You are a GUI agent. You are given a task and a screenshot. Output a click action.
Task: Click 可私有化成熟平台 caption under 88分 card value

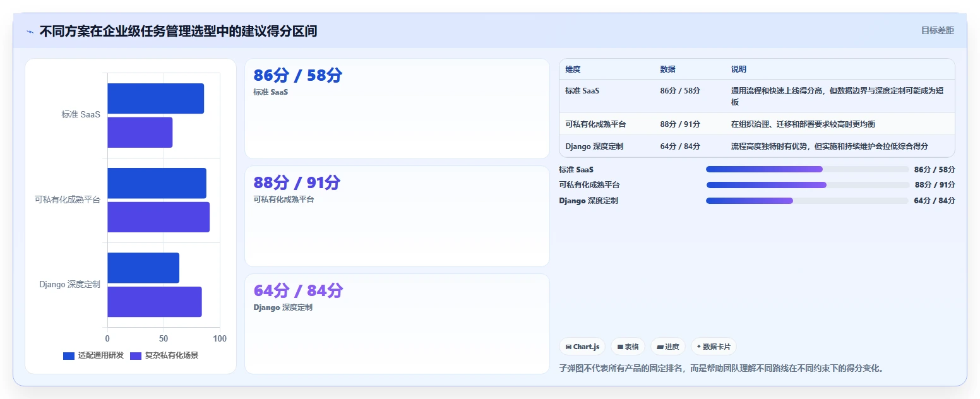pyautogui.click(x=284, y=199)
